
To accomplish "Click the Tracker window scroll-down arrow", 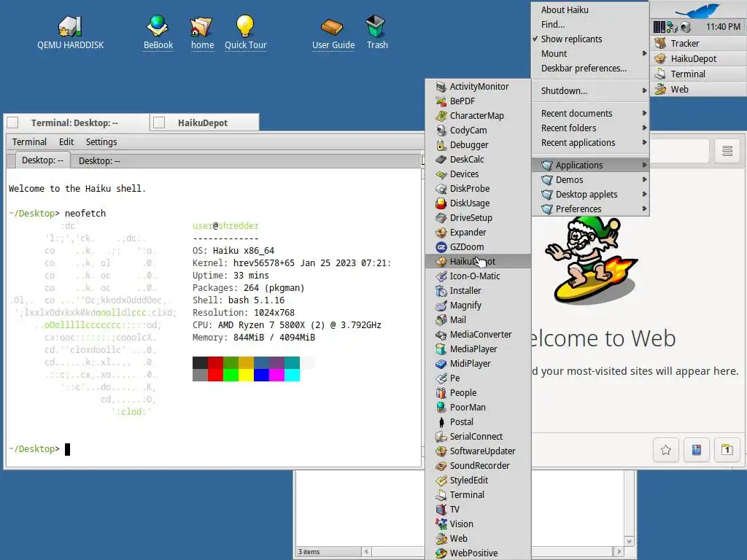I will [630, 542].
